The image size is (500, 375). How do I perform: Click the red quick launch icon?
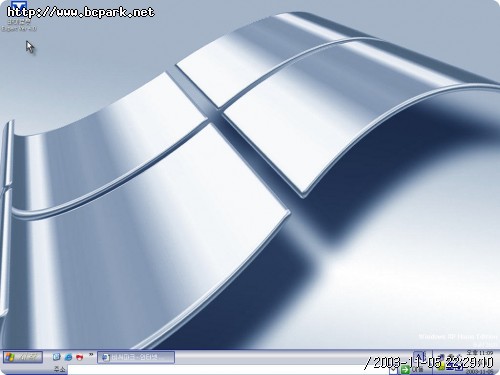[79, 357]
